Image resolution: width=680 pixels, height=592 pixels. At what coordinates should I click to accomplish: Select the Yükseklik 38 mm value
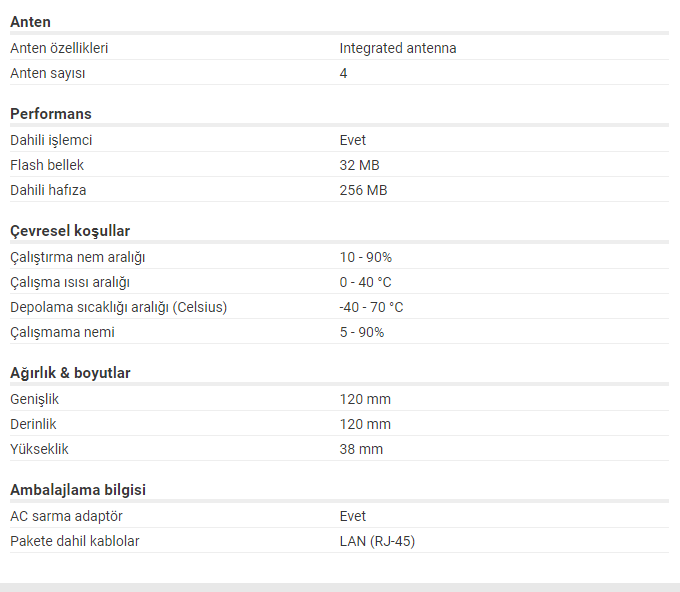coord(361,449)
